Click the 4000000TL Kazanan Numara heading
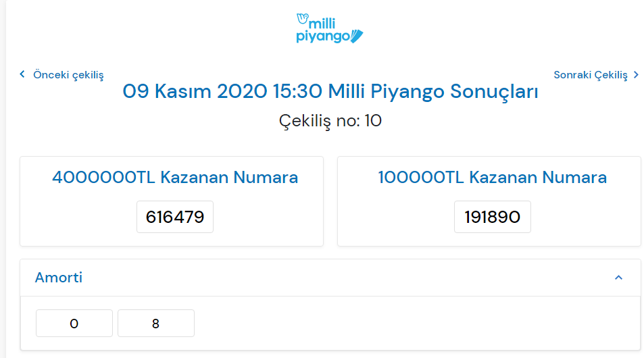Viewport: 644px width, 358px height. (x=175, y=178)
